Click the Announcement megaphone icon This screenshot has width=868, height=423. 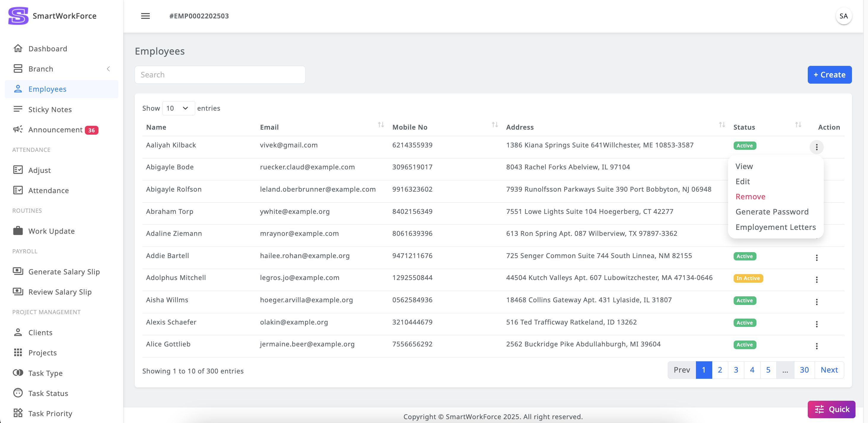pyautogui.click(x=18, y=129)
